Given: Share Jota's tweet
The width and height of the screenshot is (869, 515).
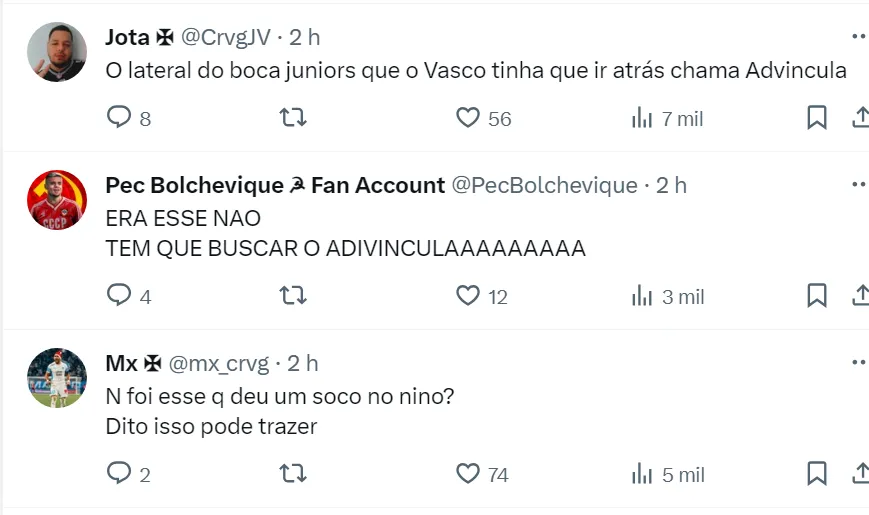Looking at the screenshot, I should (x=859, y=118).
